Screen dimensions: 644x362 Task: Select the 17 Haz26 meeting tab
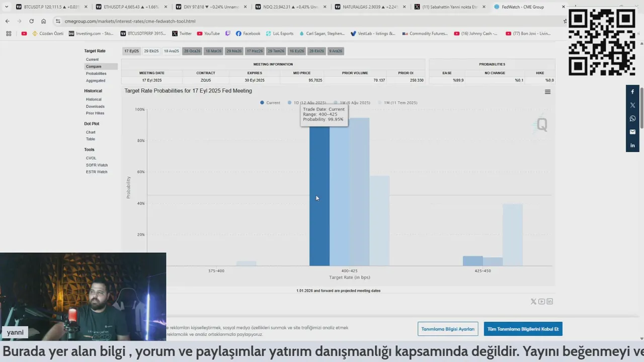(255, 51)
